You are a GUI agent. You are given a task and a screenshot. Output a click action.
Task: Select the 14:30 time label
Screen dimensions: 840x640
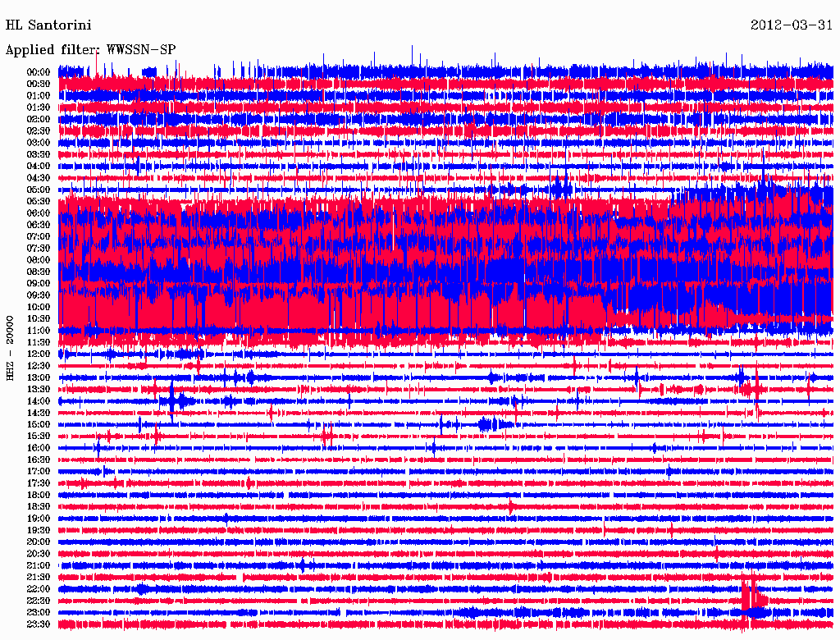click(39, 413)
